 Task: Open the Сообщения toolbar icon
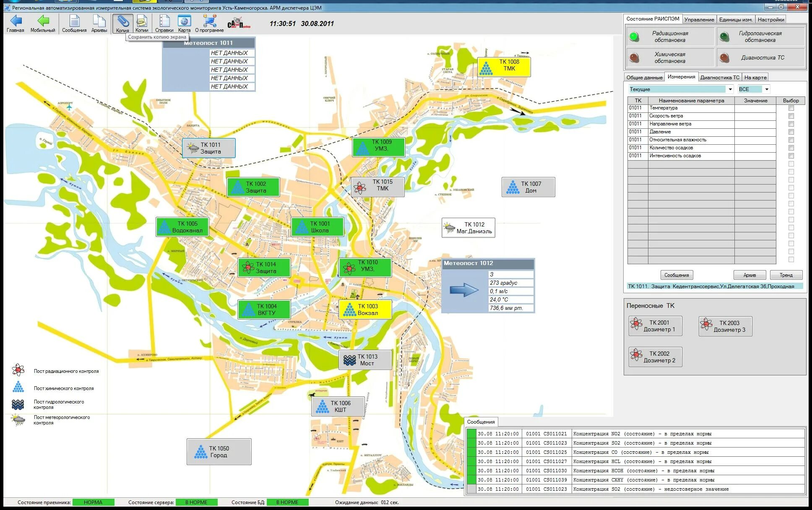(x=74, y=21)
